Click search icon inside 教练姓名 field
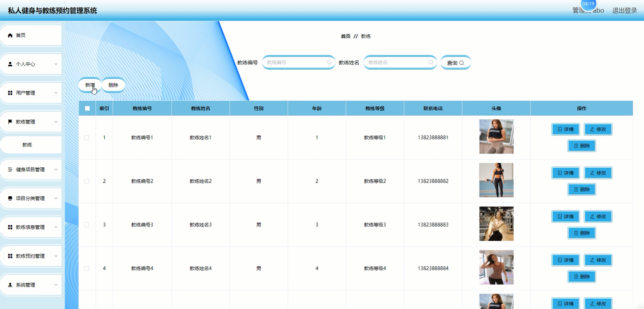This screenshot has width=644, height=309. [x=431, y=63]
